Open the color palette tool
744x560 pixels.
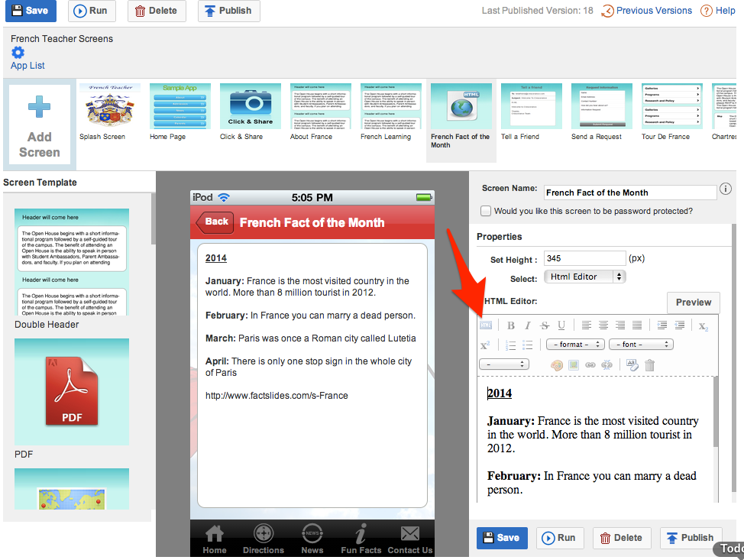557,365
